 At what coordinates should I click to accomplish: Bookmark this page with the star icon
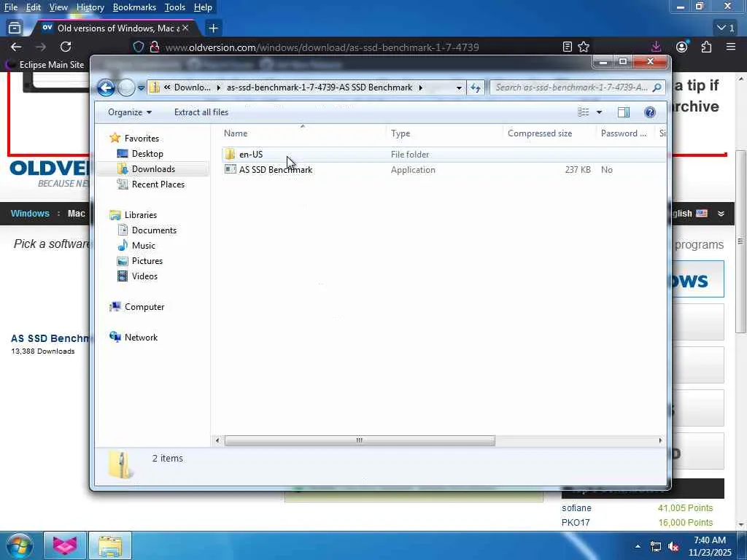click(584, 47)
